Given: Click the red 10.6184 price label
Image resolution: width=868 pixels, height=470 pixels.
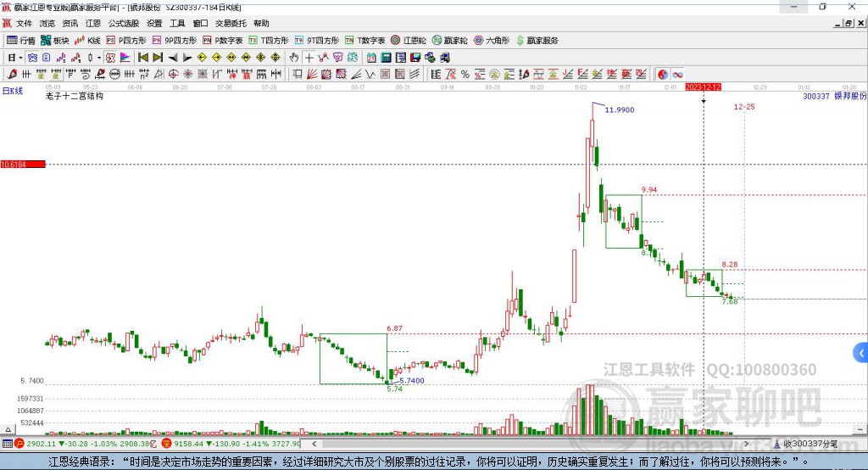Looking at the screenshot, I should point(23,164).
